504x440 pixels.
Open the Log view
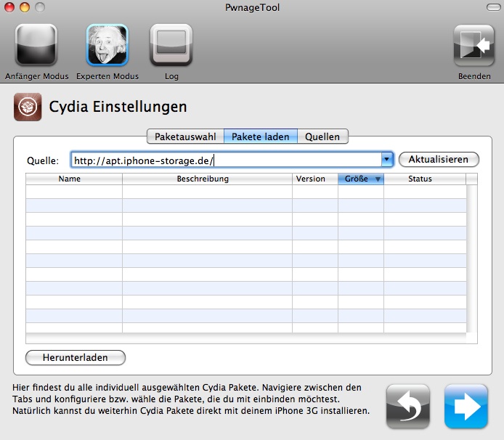(171, 46)
